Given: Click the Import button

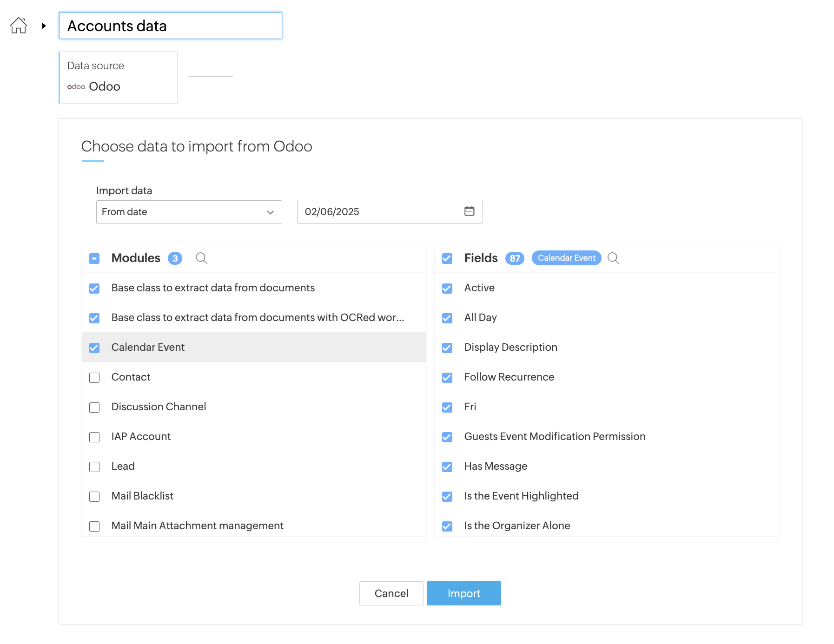Looking at the screenshot, I should 463,593.
